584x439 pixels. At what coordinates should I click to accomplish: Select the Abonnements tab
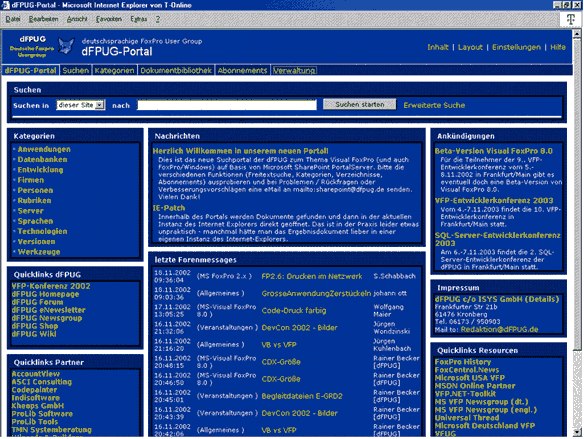tap(242, 70)
